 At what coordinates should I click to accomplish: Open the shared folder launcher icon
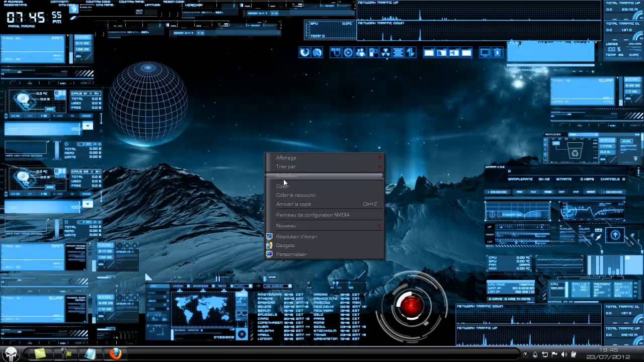click(454, 52)
